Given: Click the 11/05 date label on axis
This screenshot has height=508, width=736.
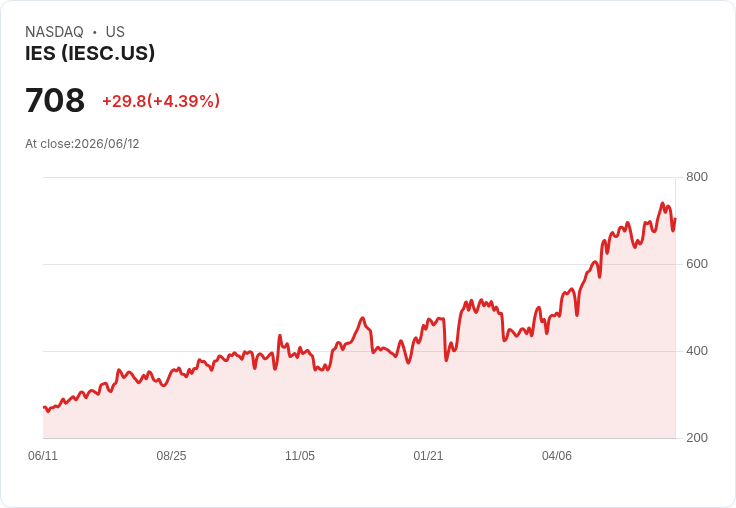Looking at the screenshot, I should 300,455.
